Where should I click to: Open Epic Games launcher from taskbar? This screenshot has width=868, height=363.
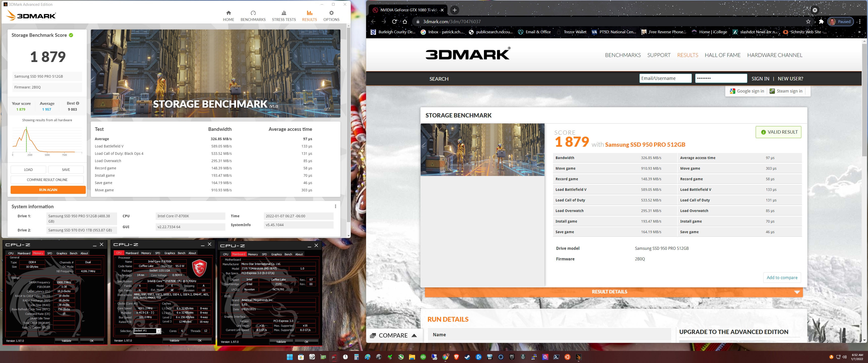[512, 357]
